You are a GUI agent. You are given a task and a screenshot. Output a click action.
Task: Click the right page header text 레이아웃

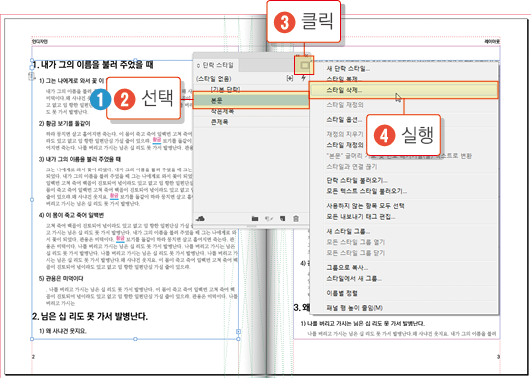point(492,41)
